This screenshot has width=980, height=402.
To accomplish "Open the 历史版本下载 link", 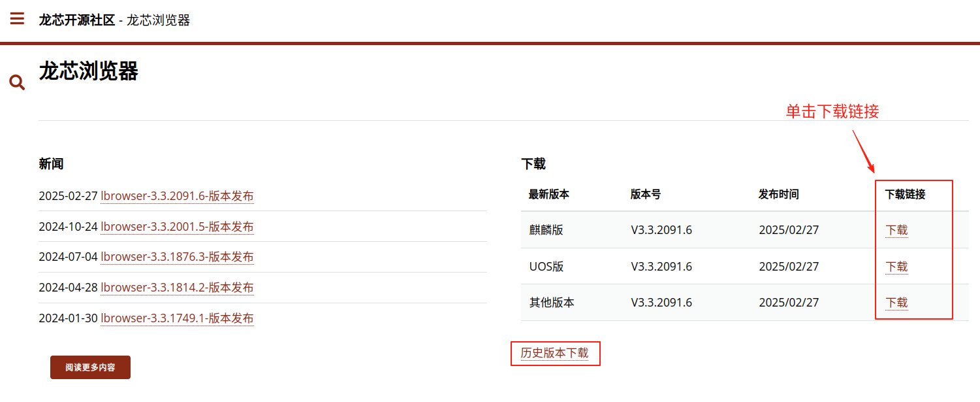I will (x=554, y=353).
